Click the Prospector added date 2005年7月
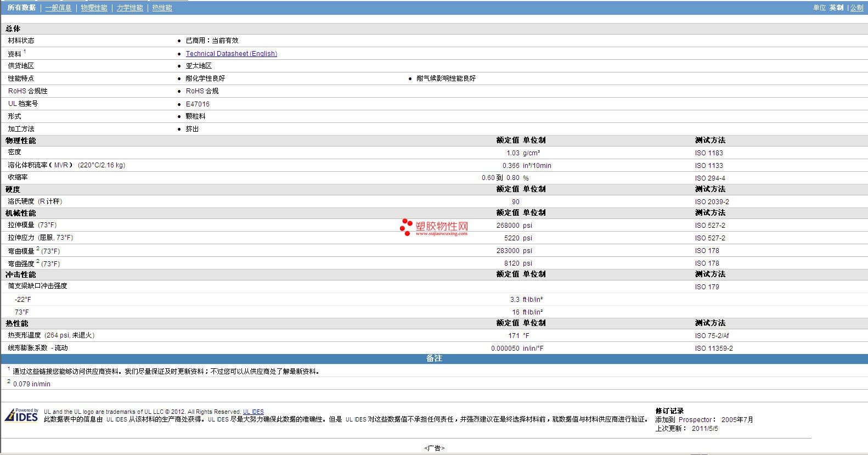The image size is (868, 455). coord(737,420)
